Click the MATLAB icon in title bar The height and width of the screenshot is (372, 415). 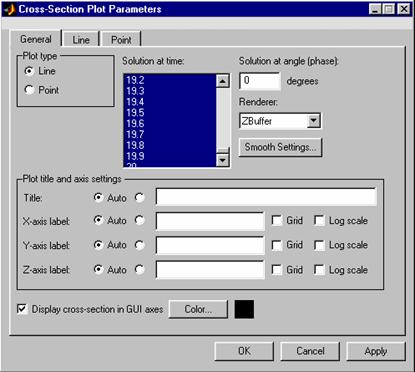[10, 9]
